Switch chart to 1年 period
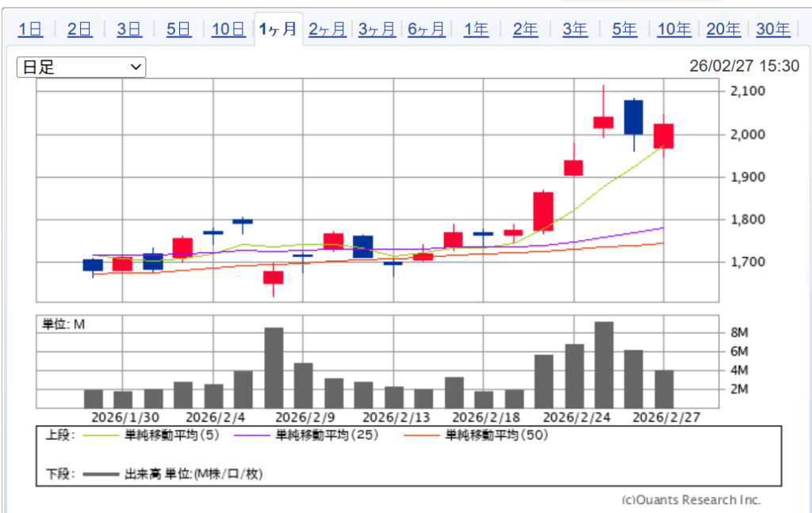812x513 pixels. (477, 30)
